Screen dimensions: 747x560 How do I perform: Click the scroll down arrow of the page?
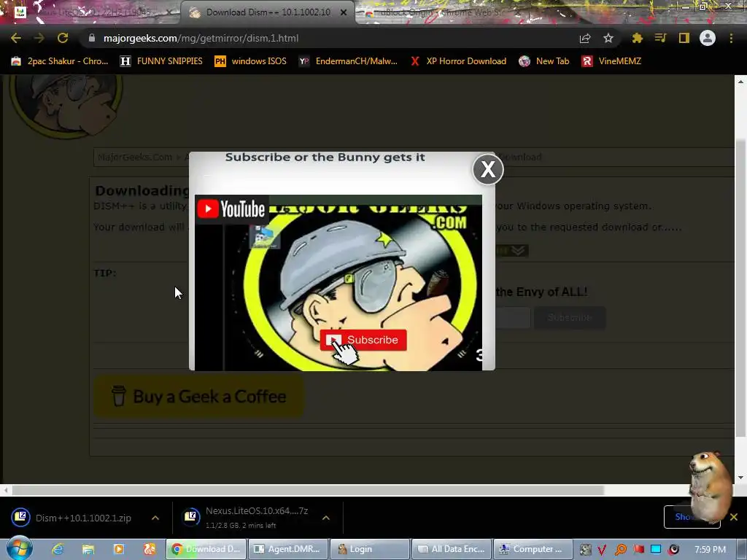(740, 478)
